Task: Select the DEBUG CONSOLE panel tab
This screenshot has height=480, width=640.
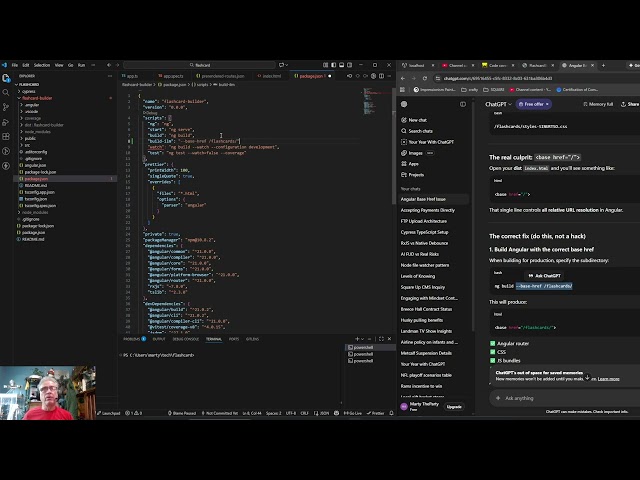Action: coord(185,339)
